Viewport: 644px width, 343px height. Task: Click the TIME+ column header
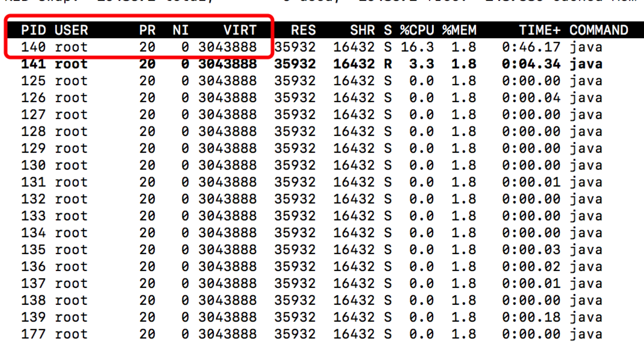[x=540, y=30]
